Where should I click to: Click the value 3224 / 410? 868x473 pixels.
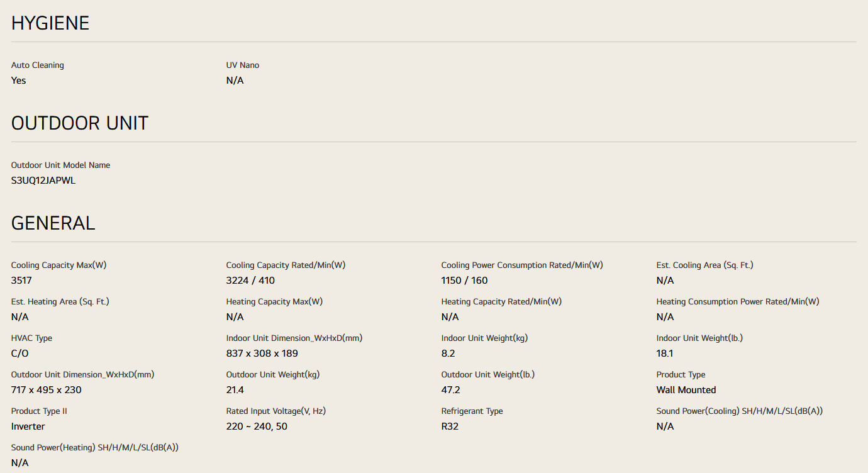click(250, 281)
